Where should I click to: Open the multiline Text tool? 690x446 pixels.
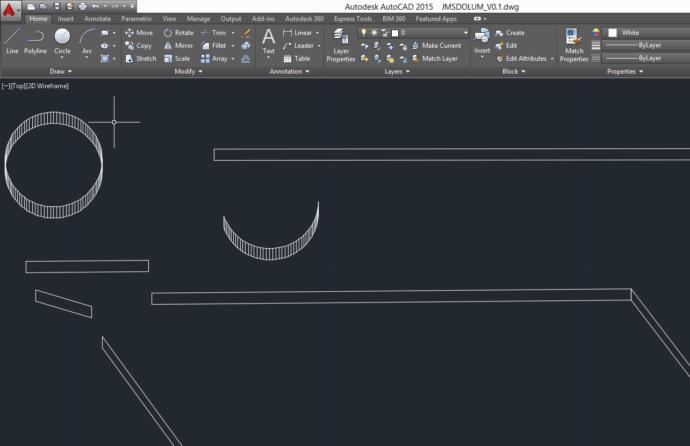(x=268, y=41)
